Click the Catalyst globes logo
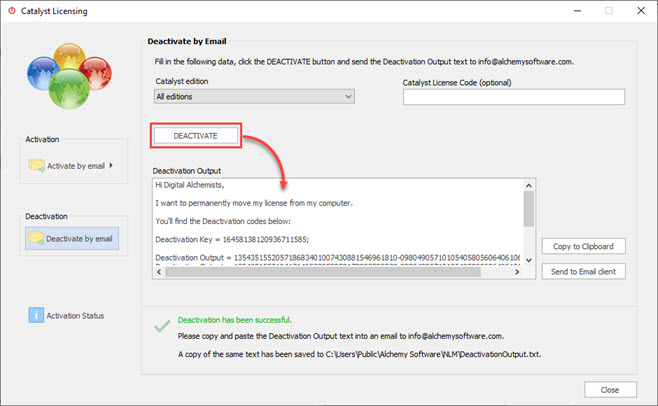This screenshot has height=406, width=658. 69,76
